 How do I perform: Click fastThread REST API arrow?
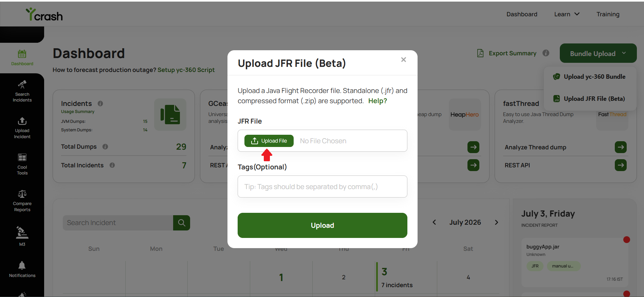click(x=621, y=165)
